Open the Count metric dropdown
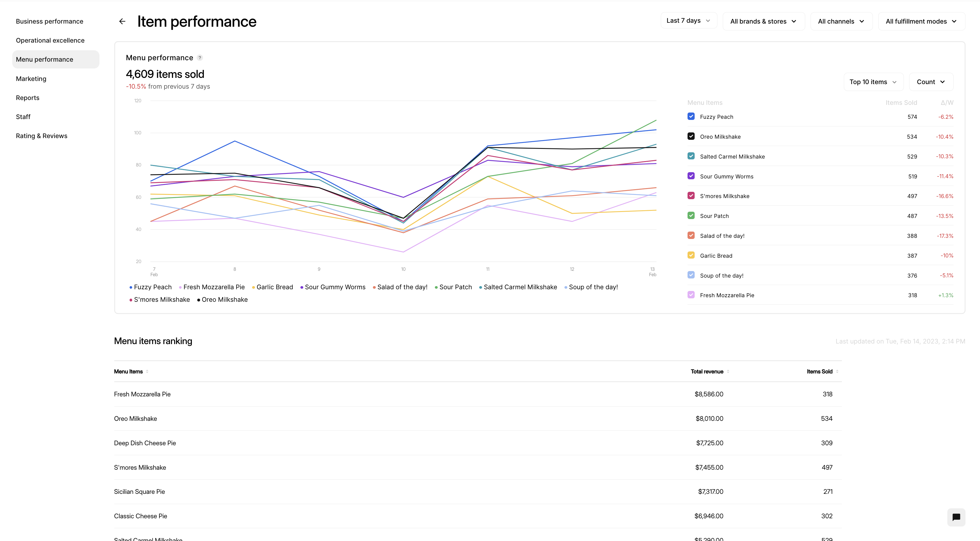This screenshot has width=980, height=541. 931,82
